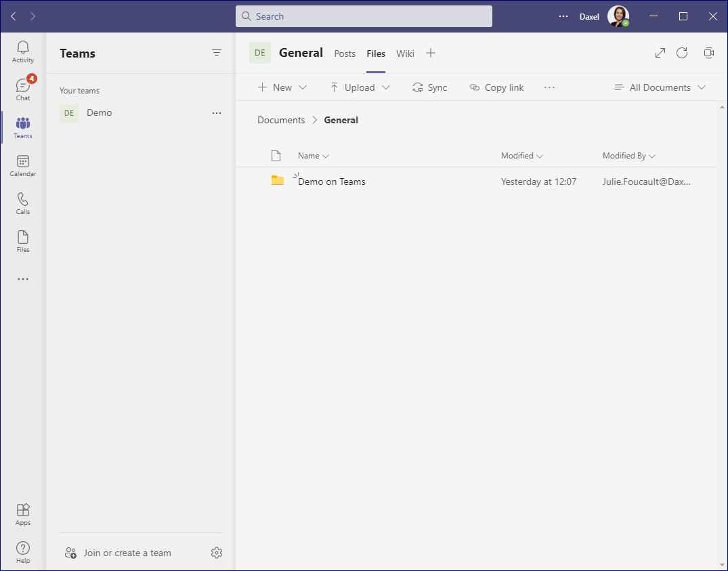728x571 pixels.
Task: Open the filter teams icon
Action: pos(216,53)
